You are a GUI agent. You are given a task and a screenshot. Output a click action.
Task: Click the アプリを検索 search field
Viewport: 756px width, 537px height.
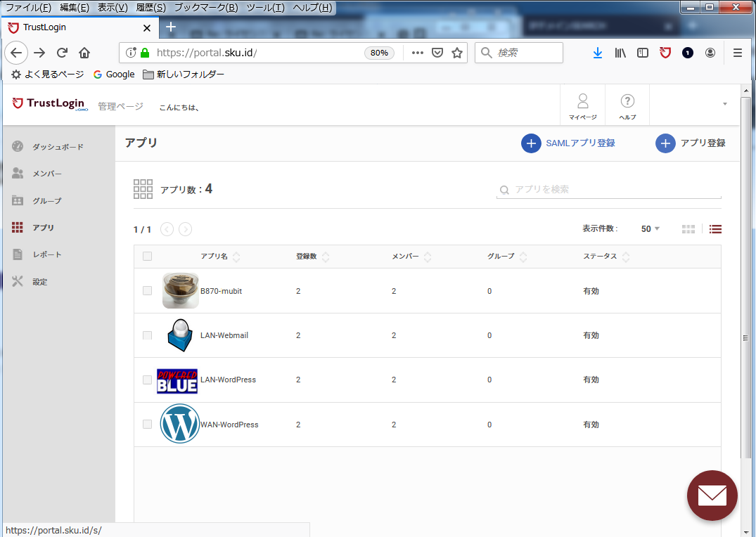pos(609,190)
